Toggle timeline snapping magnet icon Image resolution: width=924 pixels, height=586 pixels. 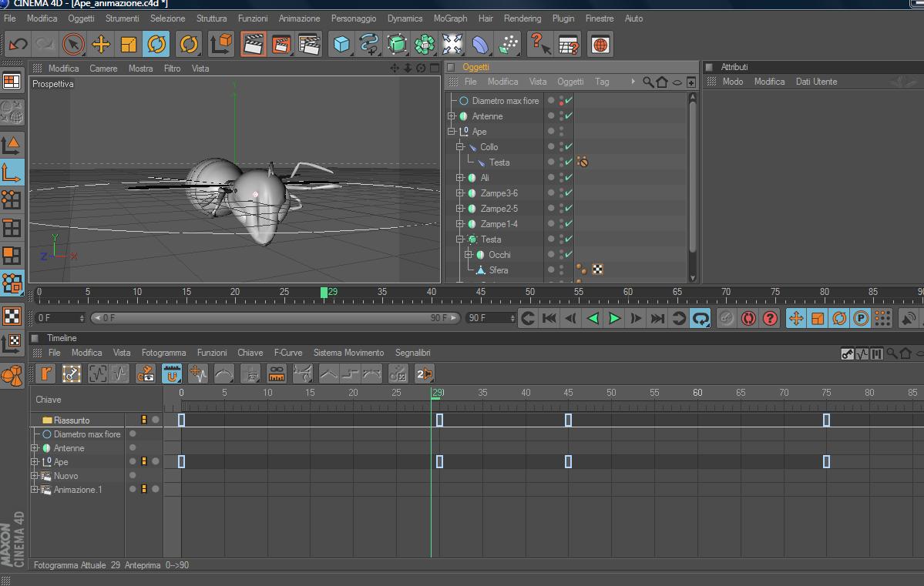[x=172, y=374]
